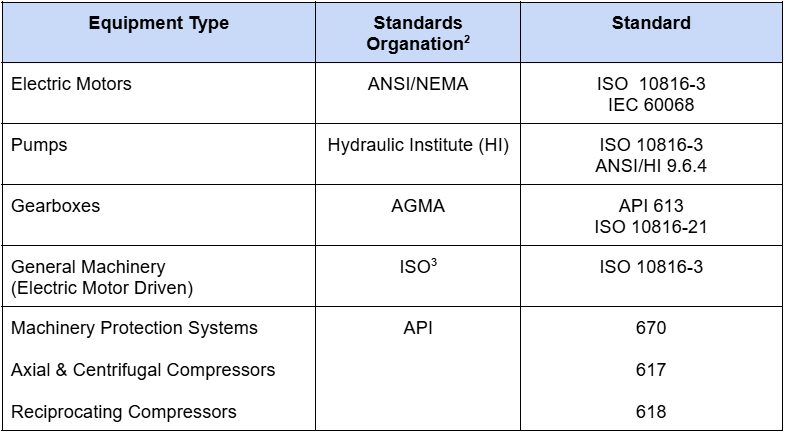The width and height of the screenshot is (785, 432).
Task: Click the Equipment Type column header
Action: click(x=159, y=24)
